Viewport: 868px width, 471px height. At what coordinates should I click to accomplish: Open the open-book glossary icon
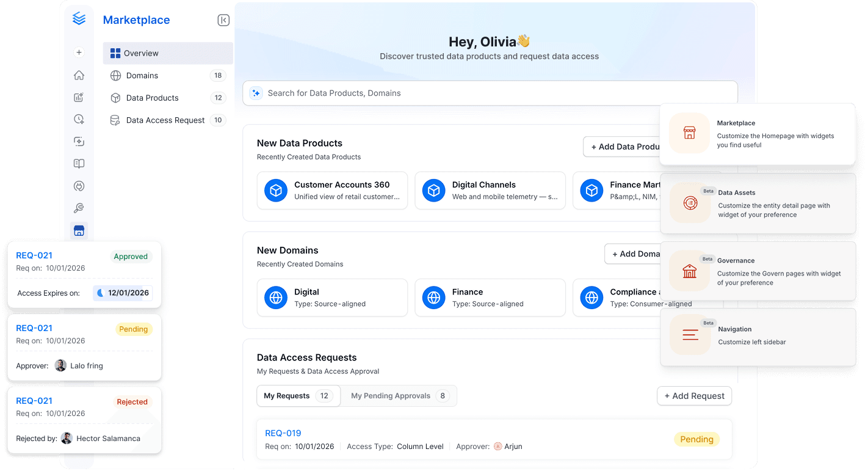pos(79,164)
